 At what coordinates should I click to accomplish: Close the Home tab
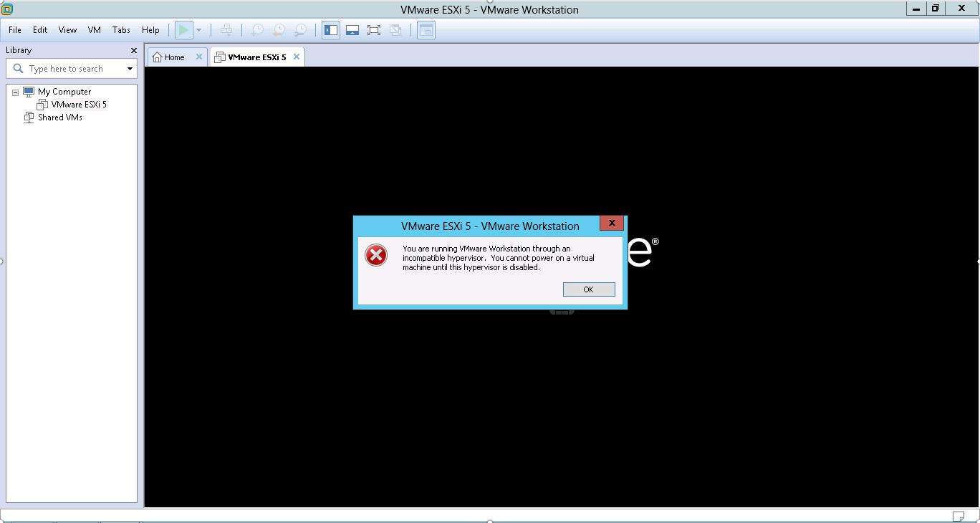click(x=199, y=57)
